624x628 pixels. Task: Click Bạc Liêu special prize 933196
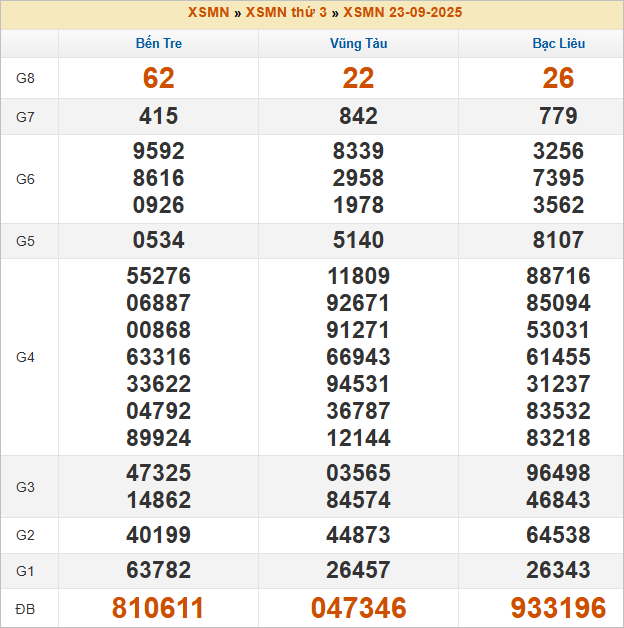(558, 608)
